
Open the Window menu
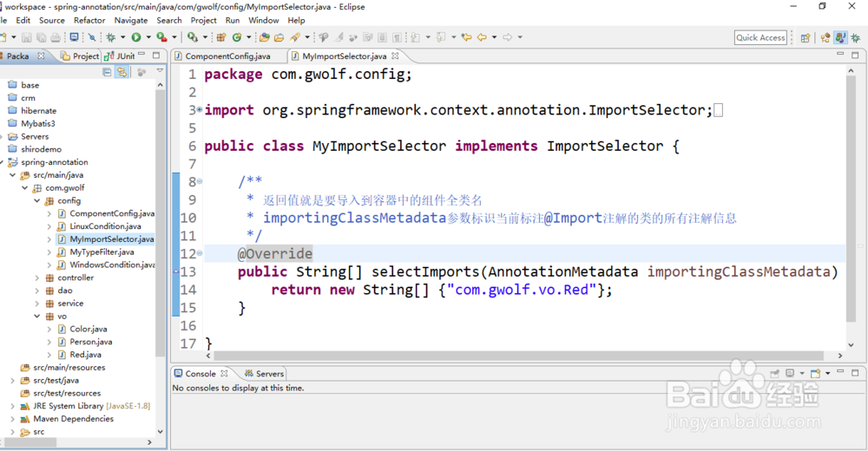(264, 21)
